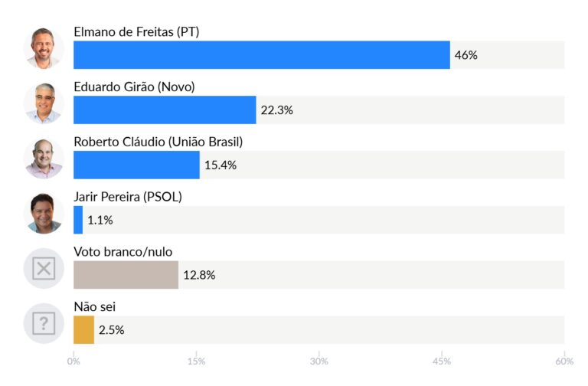The height and width of the screenshot is (386, 588).
Task: Click the gray-brown Voto branco/nulo bar
Action: (126, 275)
